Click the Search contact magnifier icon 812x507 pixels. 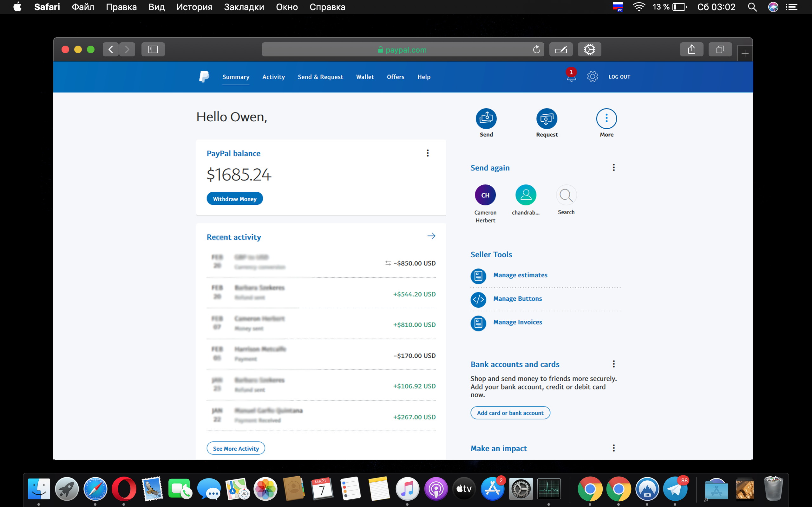click(x=566, y=195)
